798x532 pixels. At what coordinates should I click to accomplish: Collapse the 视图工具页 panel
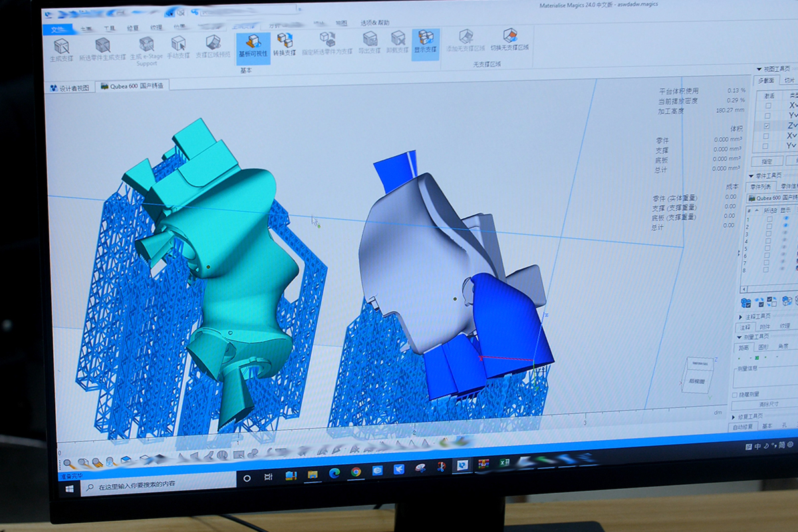click(x=759, y=69)
